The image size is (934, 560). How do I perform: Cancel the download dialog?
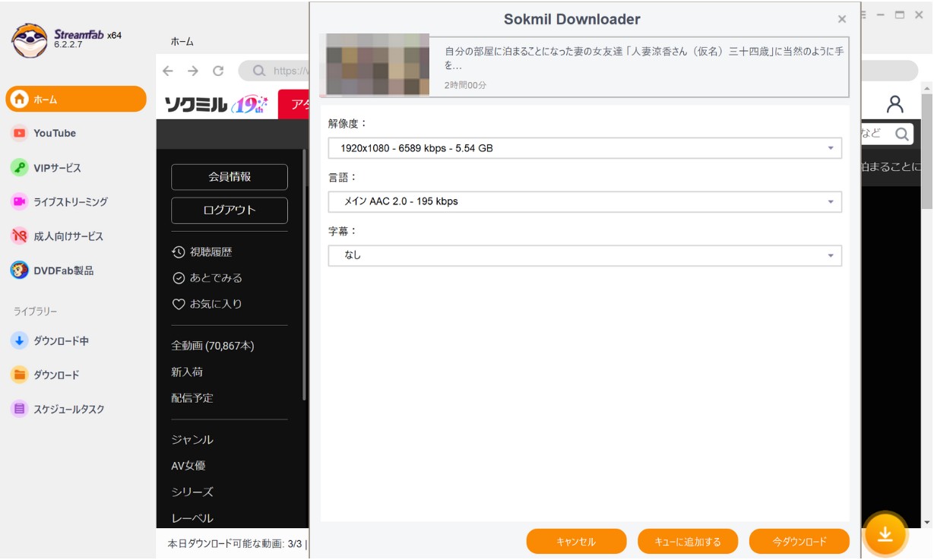(x=576, y=542)
